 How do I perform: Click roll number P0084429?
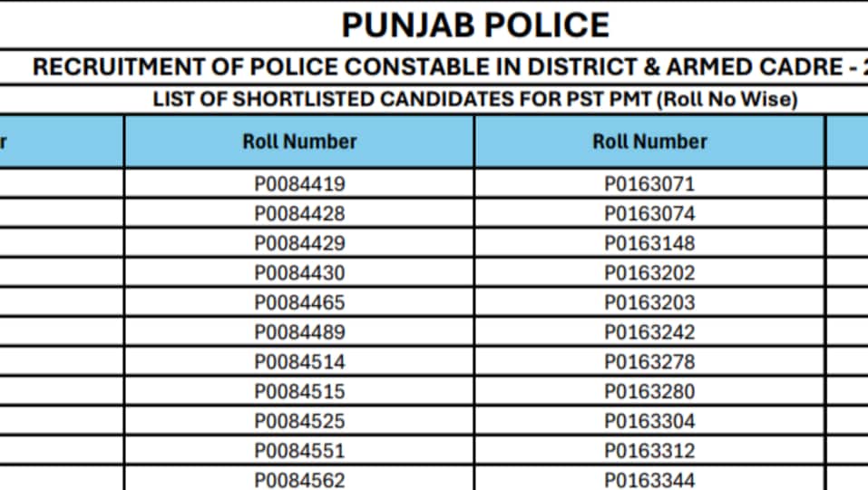pyautogui.click(x=299, y=243)
